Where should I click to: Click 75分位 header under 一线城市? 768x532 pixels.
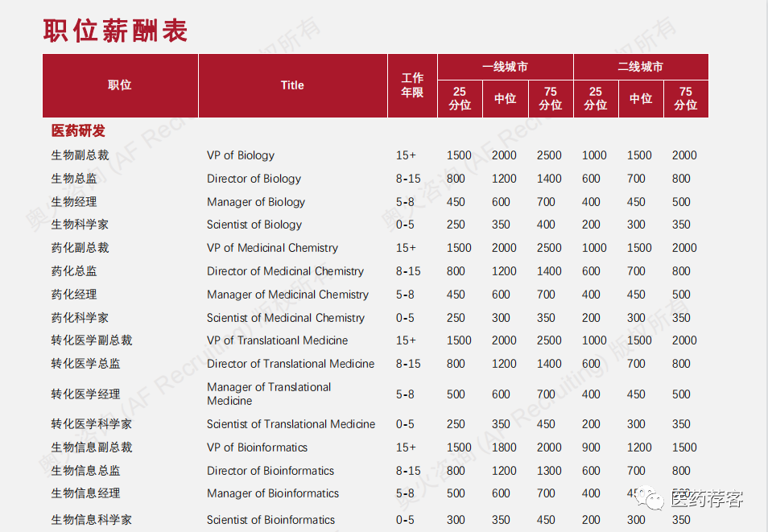point(551,98)
